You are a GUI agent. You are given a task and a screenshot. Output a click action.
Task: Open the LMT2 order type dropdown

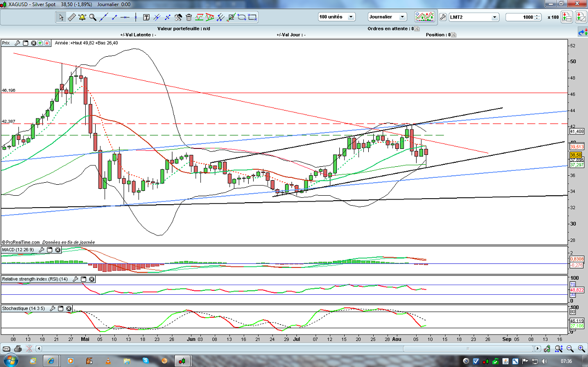[x=473, y=17]
